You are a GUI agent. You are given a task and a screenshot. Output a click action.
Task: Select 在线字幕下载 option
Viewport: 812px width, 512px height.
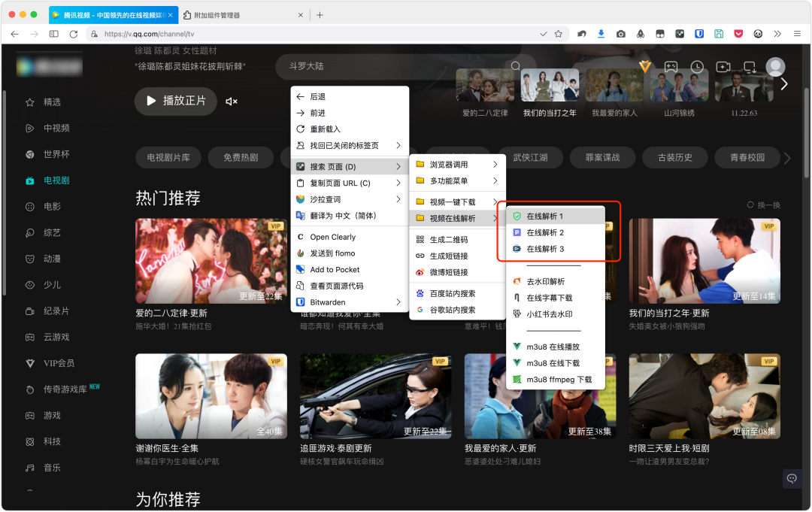556,298
